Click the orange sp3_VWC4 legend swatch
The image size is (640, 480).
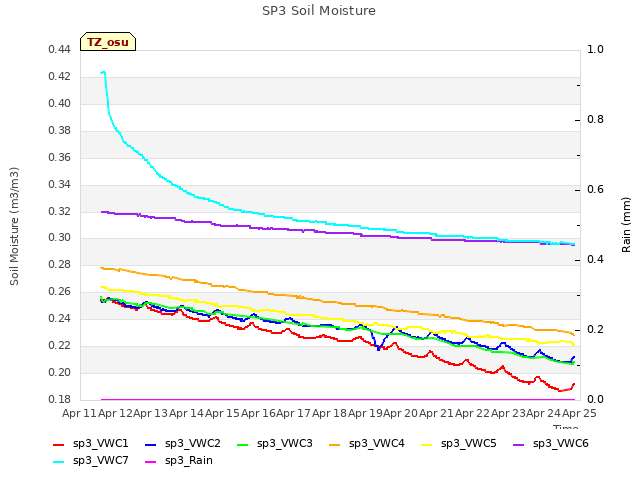pos(335,445)
